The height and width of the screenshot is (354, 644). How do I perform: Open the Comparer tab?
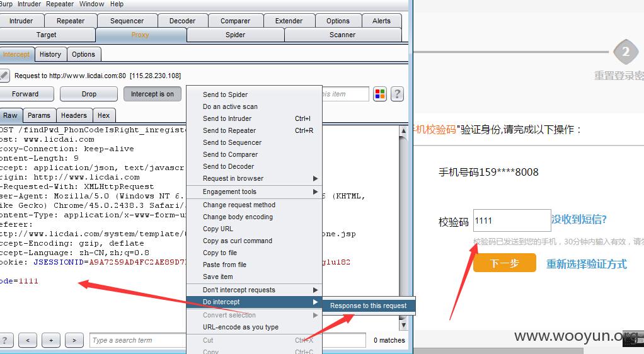click(235, 21)
